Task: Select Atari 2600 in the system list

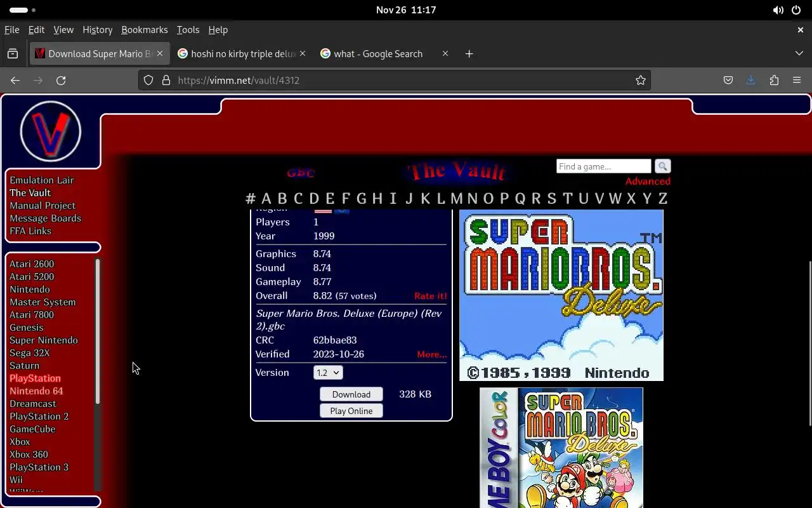Action: pyautogui.click(x=32, y=264)
